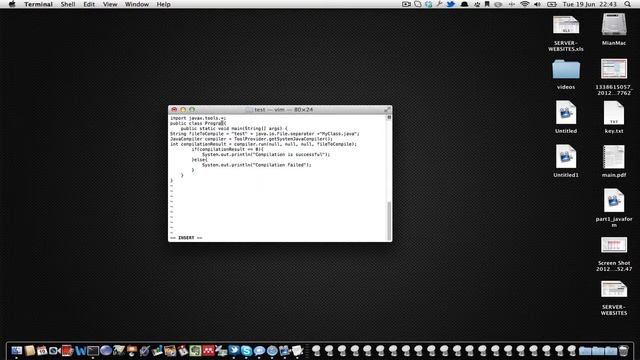Select the Untitled file on desktop

(x=566, y=117)
